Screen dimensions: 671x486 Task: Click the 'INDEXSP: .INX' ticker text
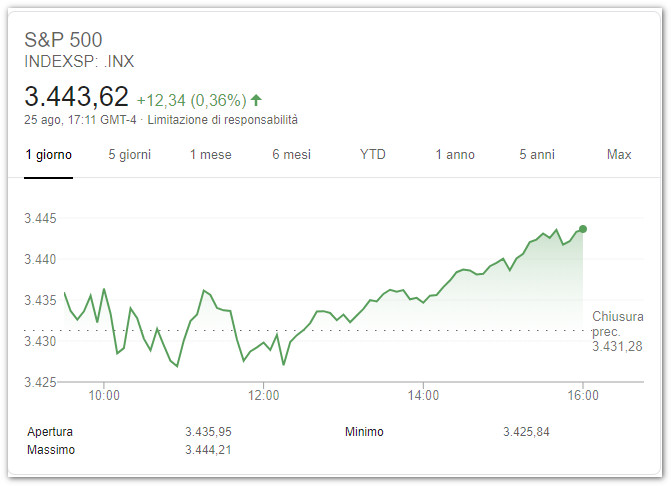tap(79, 62)
